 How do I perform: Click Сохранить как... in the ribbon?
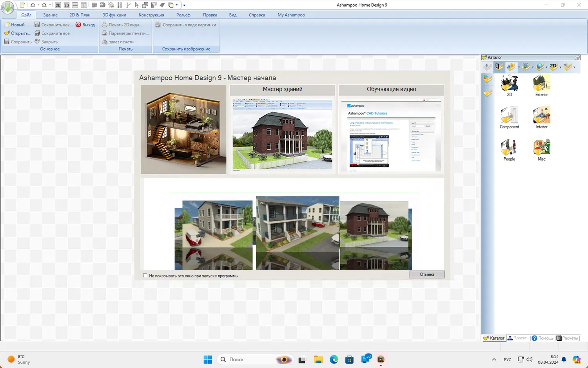tap(53, 25)
